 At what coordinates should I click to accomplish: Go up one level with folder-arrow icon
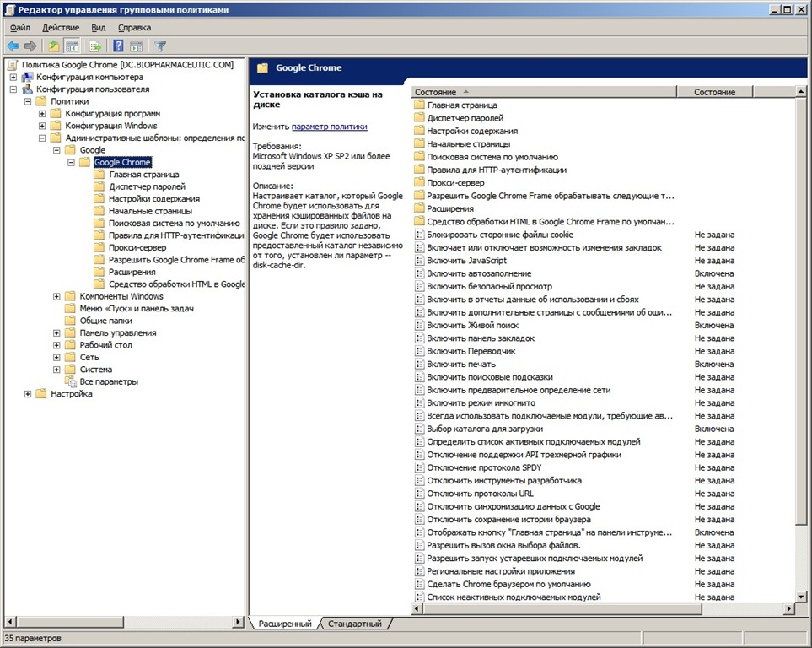pos(54,46)
